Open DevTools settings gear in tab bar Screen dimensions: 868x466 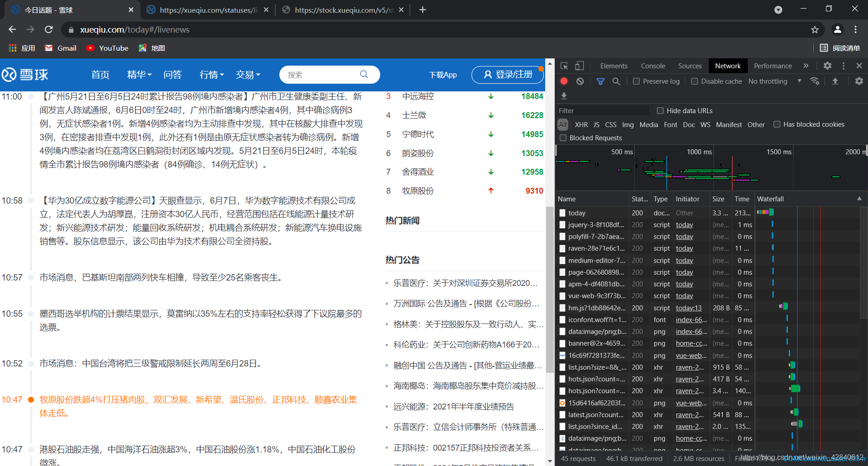(x=827, y=66)
